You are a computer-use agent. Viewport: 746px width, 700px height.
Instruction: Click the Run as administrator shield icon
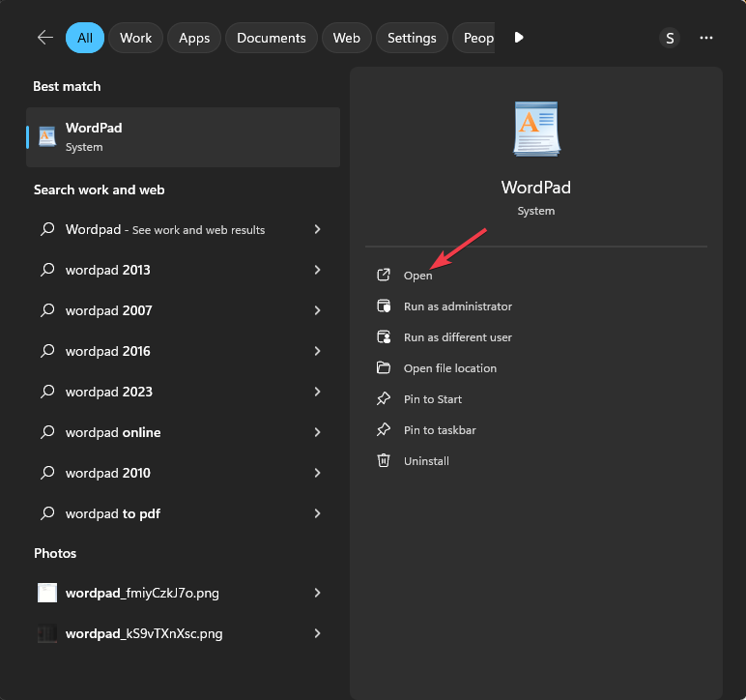pyautogui.click(x=384, y=306)
